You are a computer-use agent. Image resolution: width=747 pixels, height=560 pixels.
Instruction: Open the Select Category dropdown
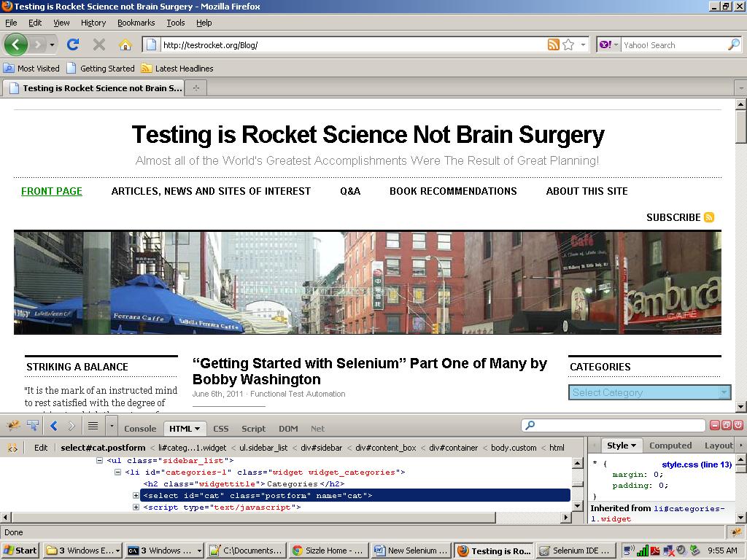649,392
